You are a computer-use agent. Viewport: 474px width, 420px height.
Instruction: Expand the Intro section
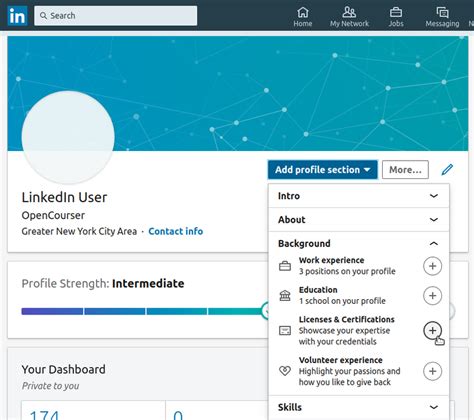[x=359, y=196]
